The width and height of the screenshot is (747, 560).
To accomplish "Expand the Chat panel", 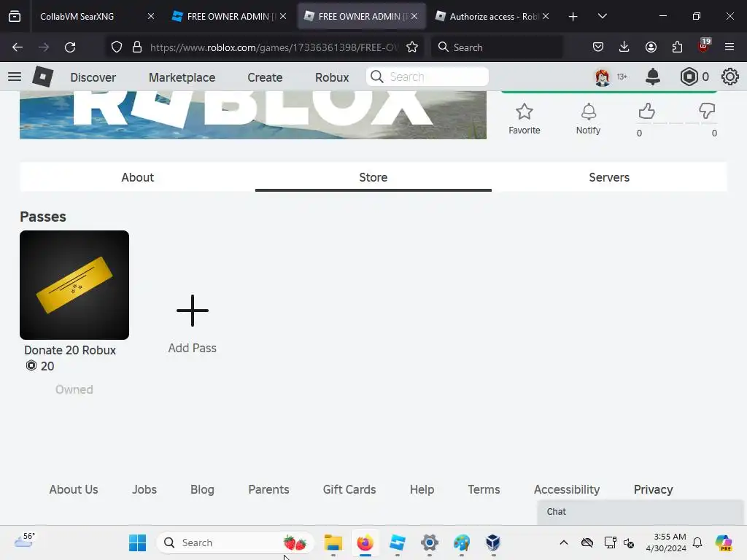I will click(640, 512).
